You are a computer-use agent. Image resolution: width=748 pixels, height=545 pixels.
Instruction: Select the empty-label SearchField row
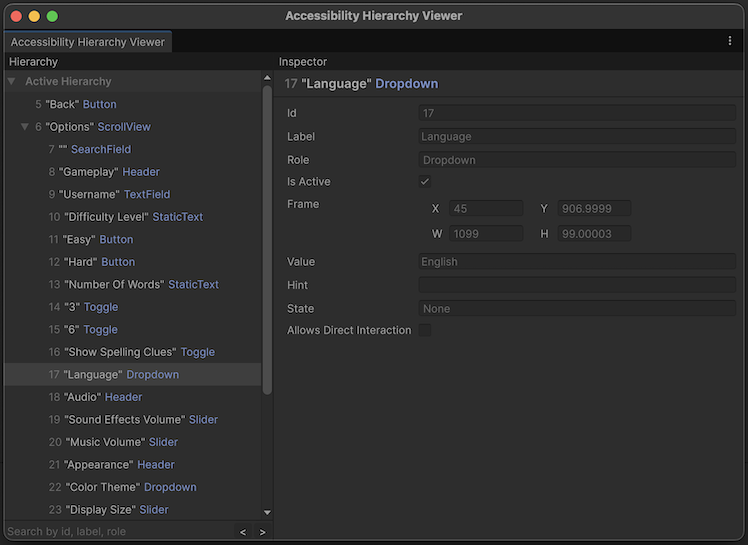133,149
